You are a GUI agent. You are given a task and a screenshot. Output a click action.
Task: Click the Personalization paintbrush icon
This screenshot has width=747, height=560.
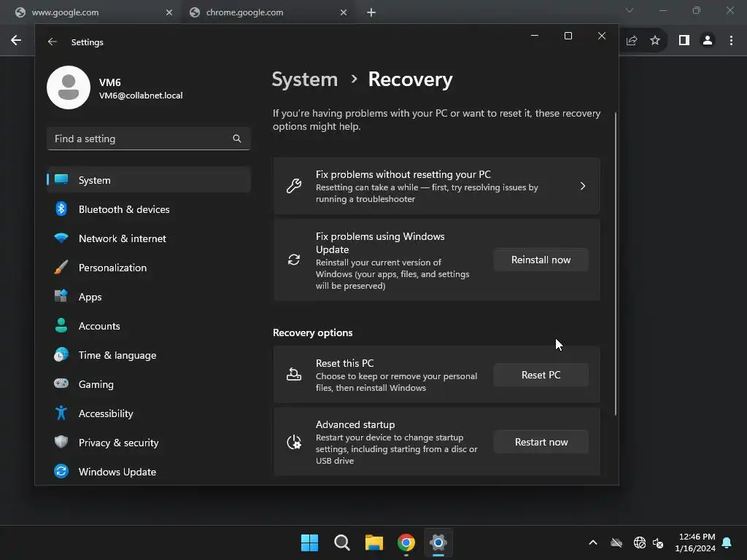click(61, 267)
